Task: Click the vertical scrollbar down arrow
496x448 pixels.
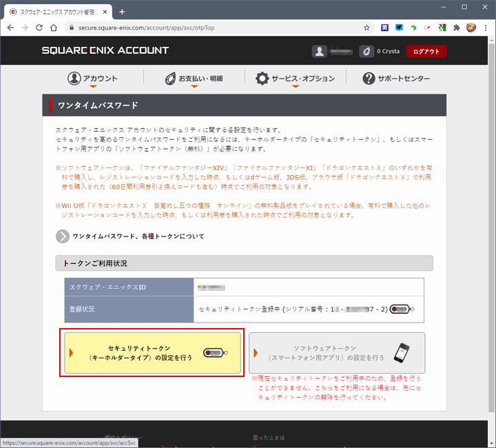Action: click(492, 443)
